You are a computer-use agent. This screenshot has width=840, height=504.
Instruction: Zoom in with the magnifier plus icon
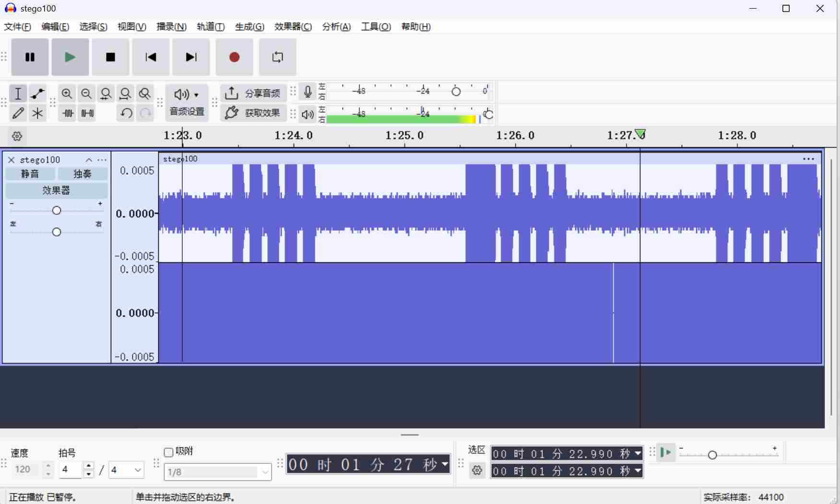(x=67, y=94)
